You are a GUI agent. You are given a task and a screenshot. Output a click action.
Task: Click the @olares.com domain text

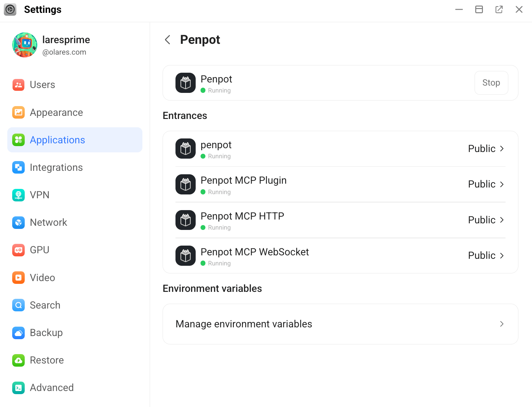pyautogui.click(x=64, y=52)
